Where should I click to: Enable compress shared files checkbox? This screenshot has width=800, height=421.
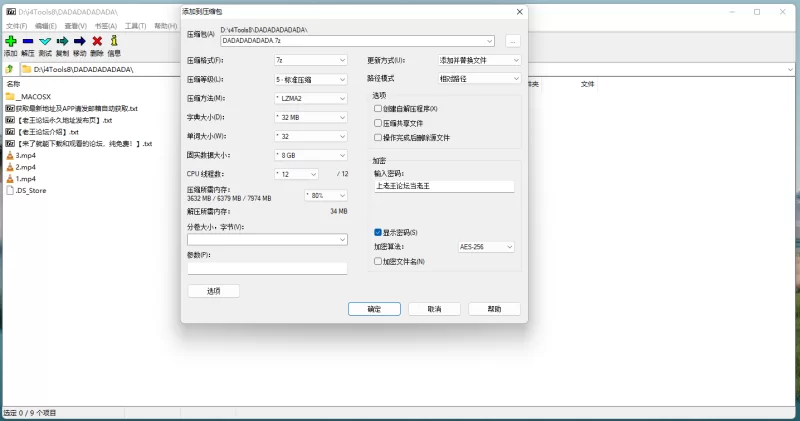[x=378, y=123]
